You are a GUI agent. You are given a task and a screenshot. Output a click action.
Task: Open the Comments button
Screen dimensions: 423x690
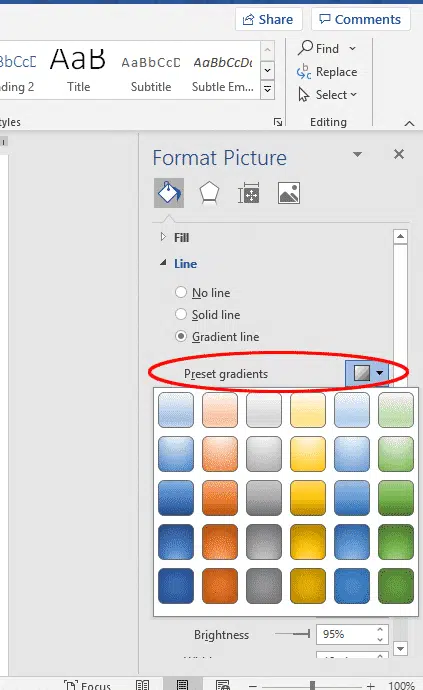tap(360, 19)
